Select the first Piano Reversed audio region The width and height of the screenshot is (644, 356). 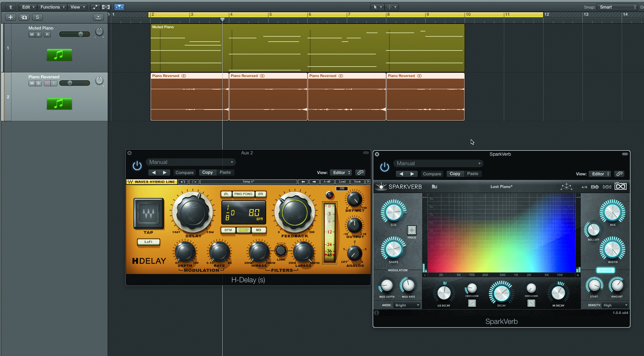click(x=190, y=97)
